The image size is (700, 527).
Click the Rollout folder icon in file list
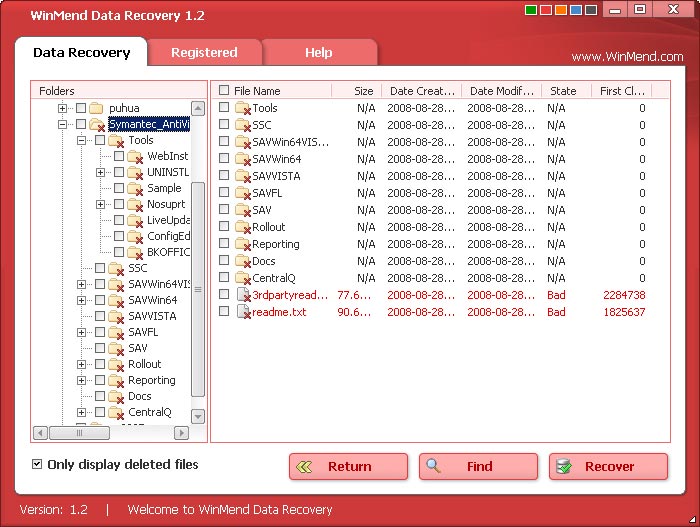click(243, 227)
